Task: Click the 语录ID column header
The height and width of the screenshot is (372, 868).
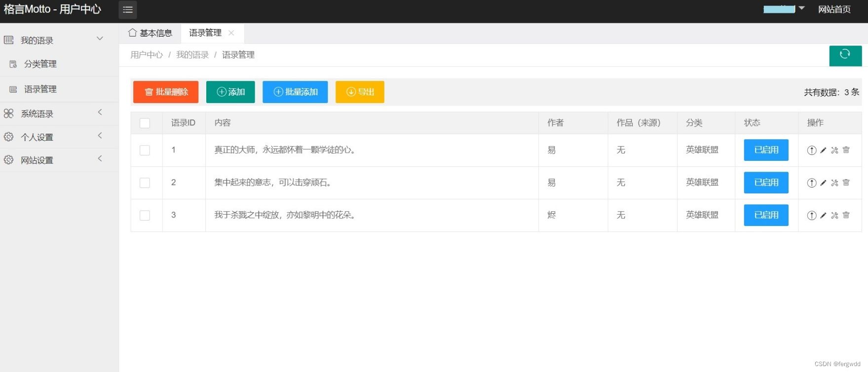Action: [183, 123]
